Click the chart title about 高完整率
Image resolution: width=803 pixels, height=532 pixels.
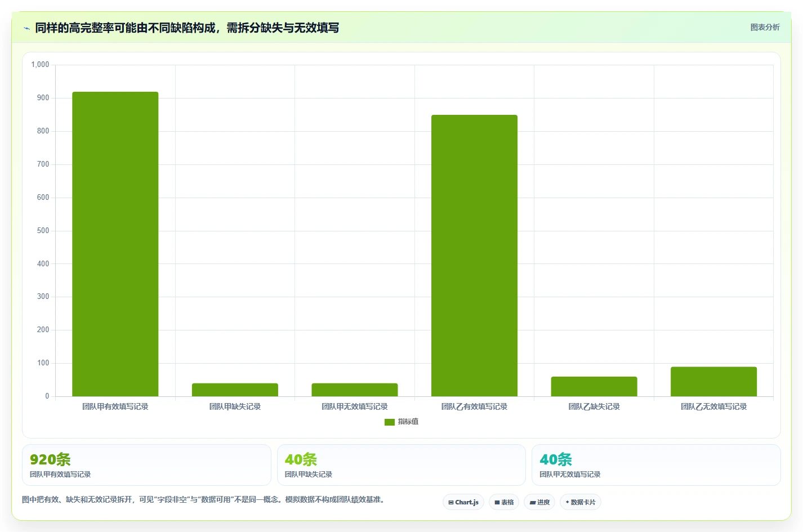point(187,28)
